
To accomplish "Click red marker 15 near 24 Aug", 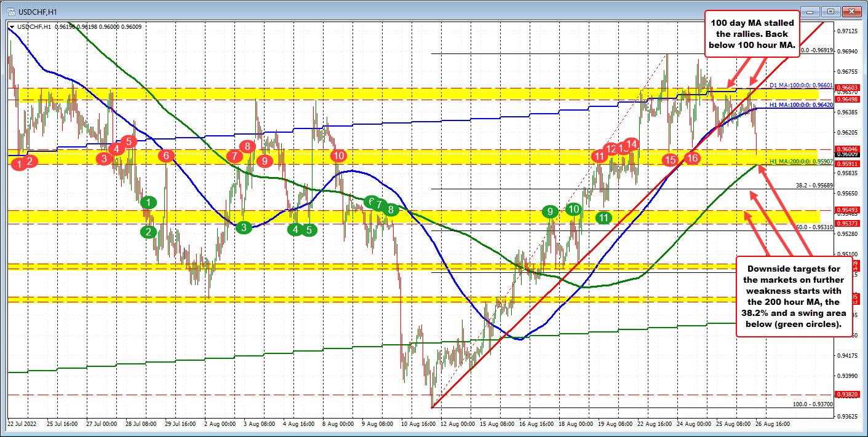I will pyautogui.click(x=671, y=159).
